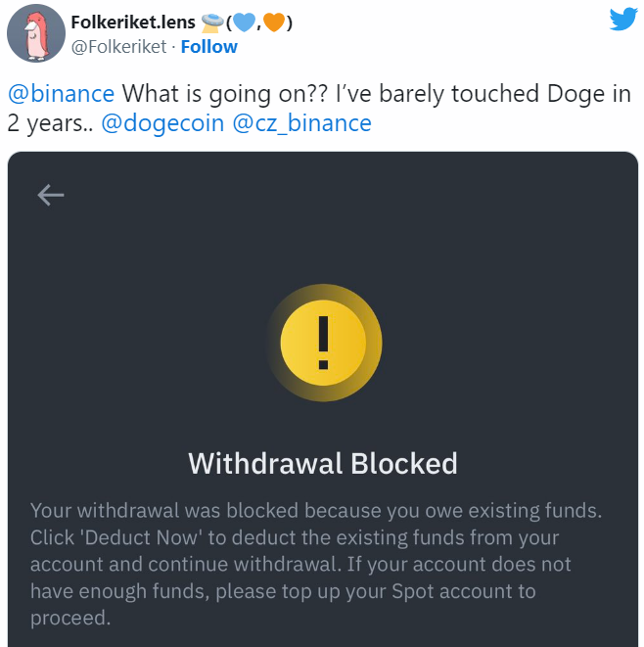This screenshot has height=647, width=644.
Task: Open the @binance mention
Action: coord(61,94)
